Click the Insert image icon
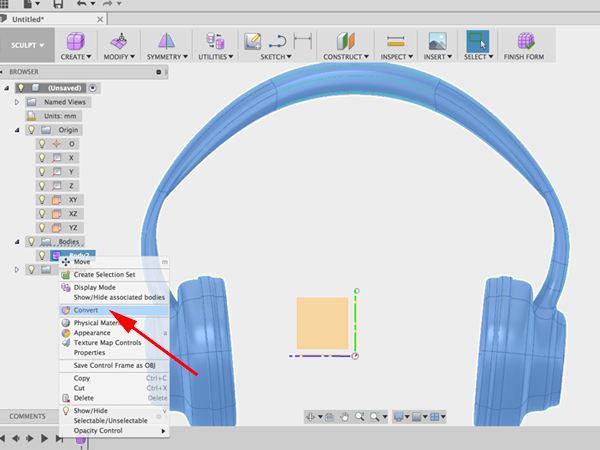Viewport: 600px width, 450px height. pyautogui.click(x=437, y=41)
